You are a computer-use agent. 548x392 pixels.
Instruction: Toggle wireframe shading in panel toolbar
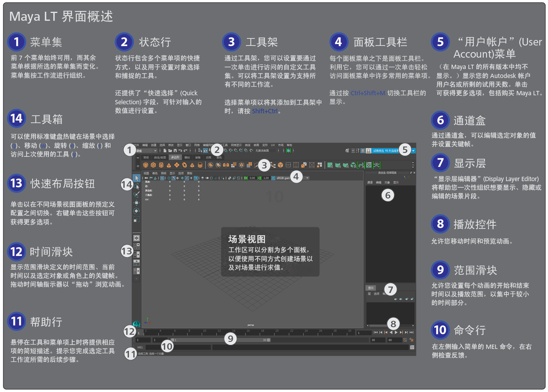coord(169,178)
